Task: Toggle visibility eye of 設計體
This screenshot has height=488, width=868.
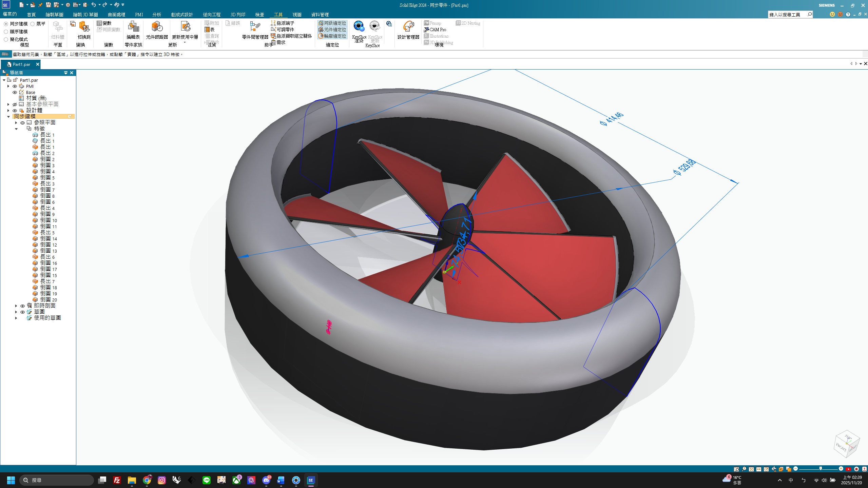Action: coord(15,111)
